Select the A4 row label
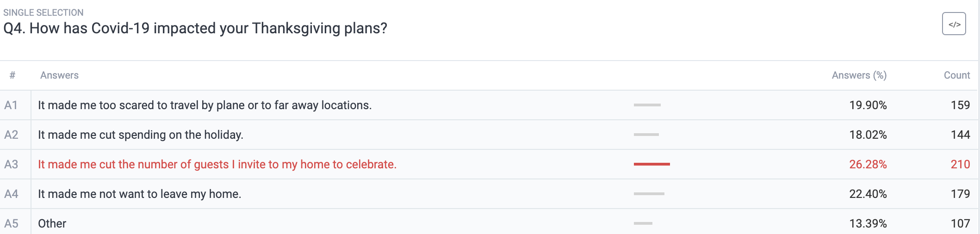Viewport: 980px width, 234px height. pos(11,194)
